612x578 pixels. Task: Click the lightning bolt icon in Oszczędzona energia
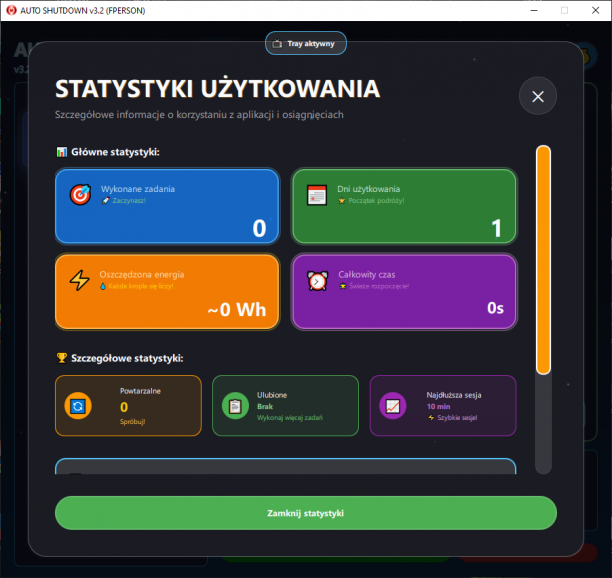point(79,280)
